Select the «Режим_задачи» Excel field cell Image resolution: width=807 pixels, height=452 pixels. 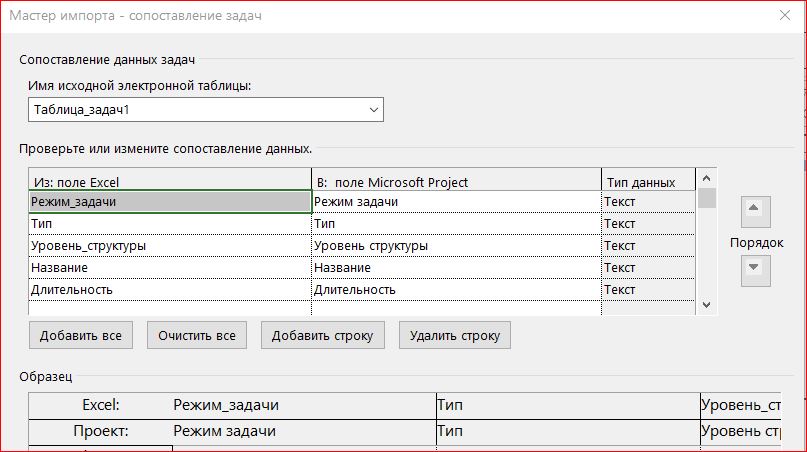coord(169,202)
